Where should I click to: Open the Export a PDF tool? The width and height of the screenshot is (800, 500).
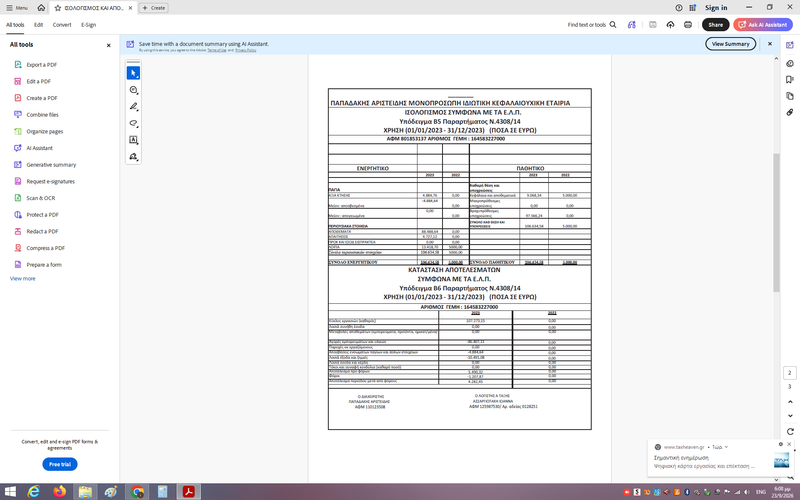[35, 65]
